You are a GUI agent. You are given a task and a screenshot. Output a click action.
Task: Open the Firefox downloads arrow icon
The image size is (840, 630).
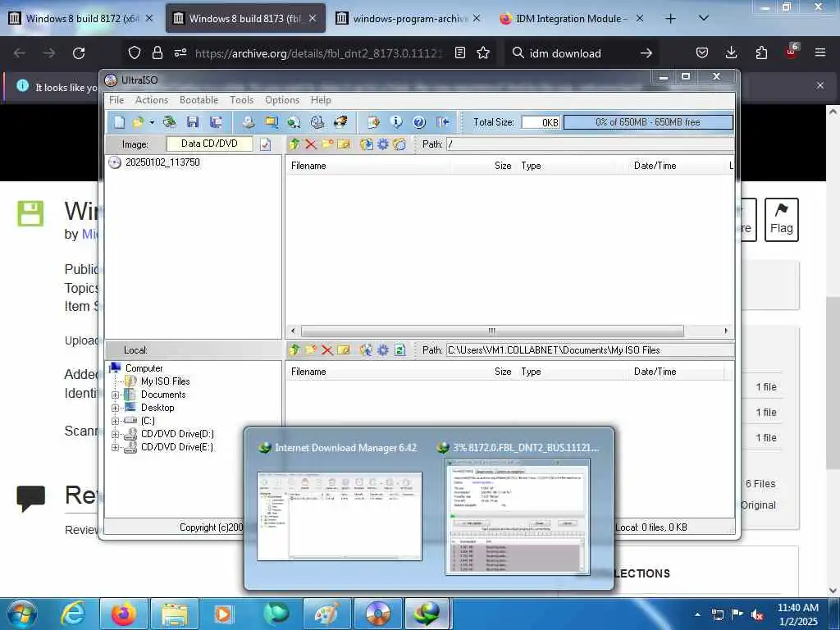(x=731, y=52)
